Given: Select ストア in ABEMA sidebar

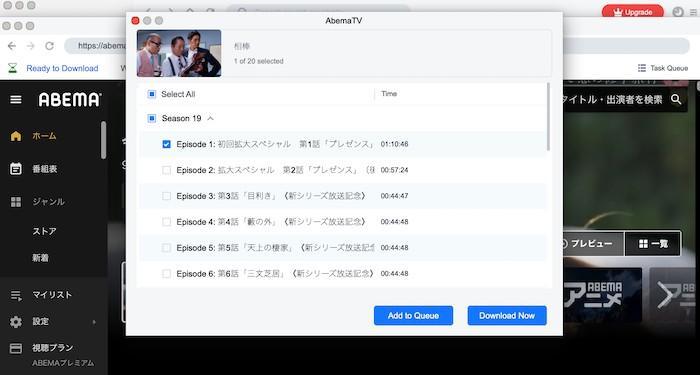Looking at the screenshot, I should [44, 231].
